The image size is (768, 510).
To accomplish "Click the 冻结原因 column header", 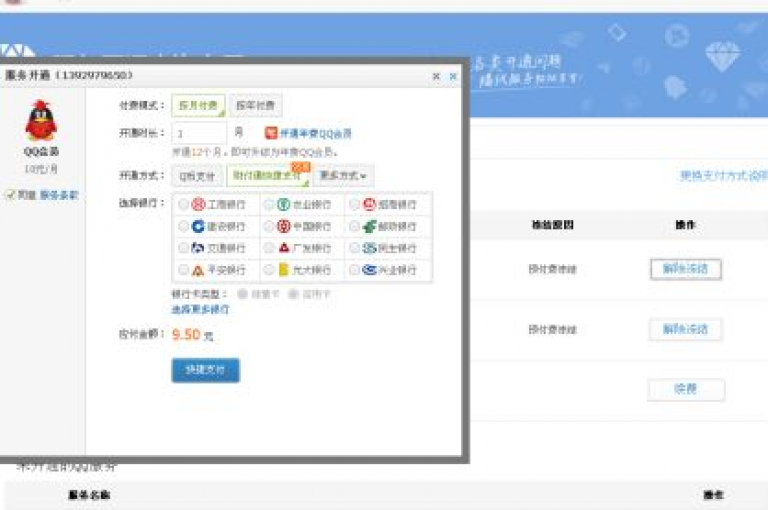I will [553, 225].
